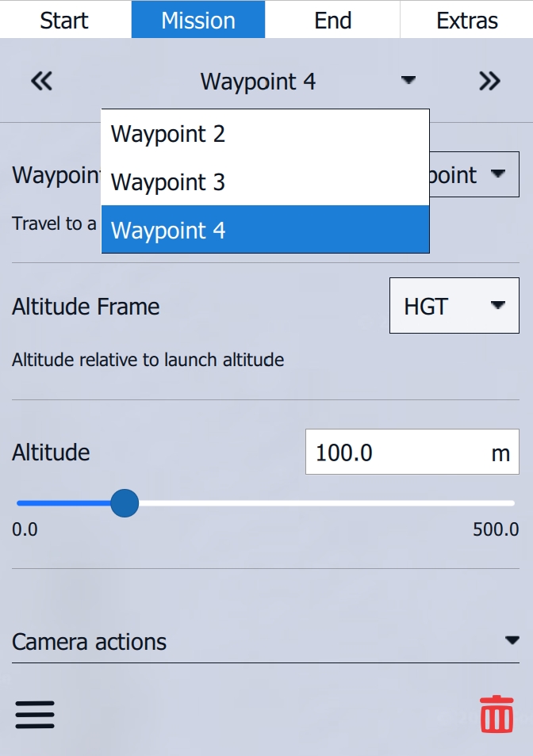Go to the previous waypoint using double-left chevron

pos(41,81)
